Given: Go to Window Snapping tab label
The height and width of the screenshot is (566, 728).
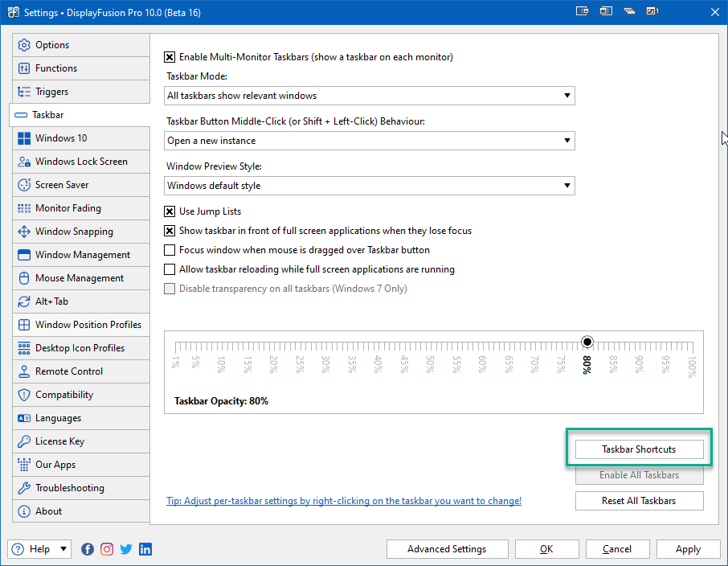Looking at the screenshot, I should [74, 232].
